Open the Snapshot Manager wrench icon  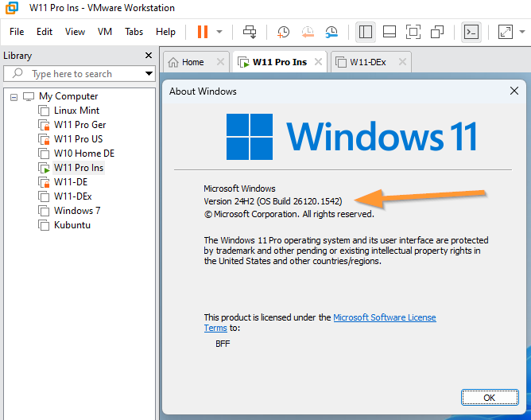(331, 32)
